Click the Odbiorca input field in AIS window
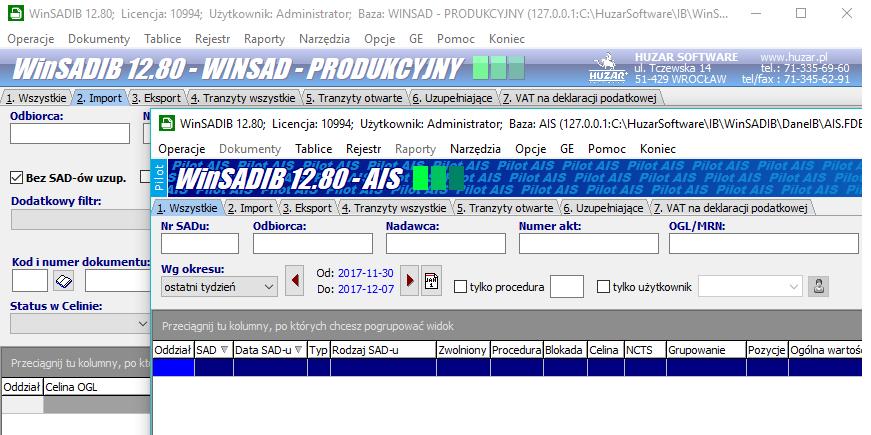 [313, 243]
